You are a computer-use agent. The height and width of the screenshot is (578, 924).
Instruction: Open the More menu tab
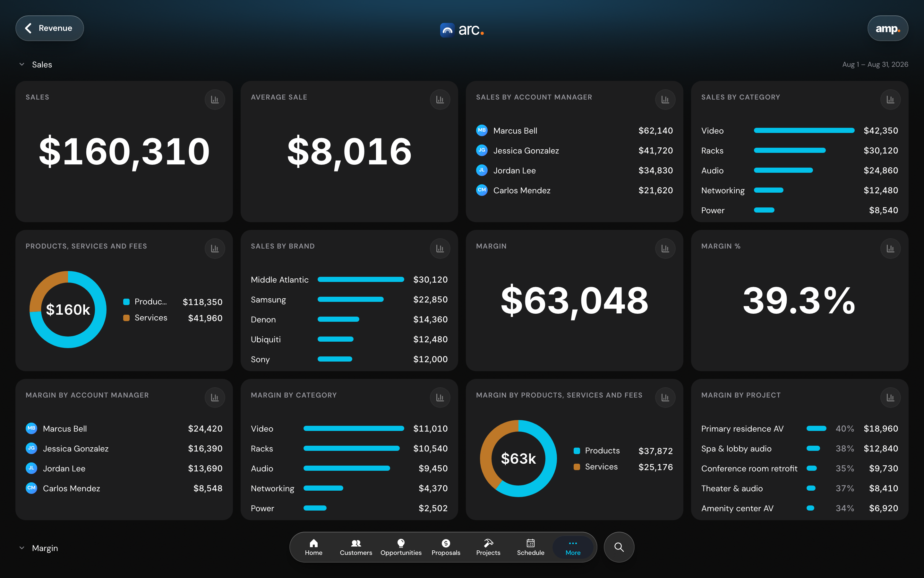(x=573, y=547)
